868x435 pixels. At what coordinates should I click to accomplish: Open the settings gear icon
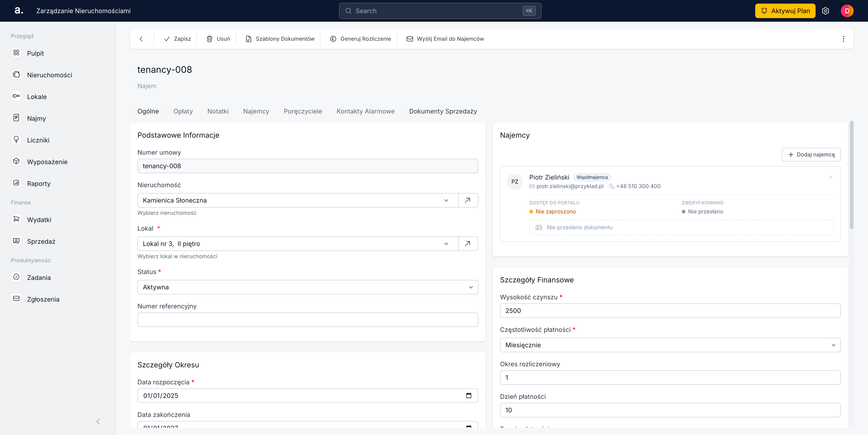[x=825, y=11]
